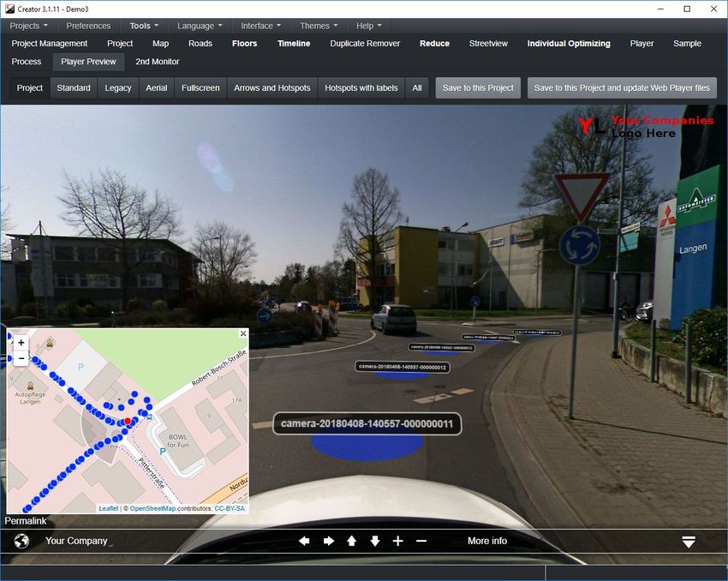The image size is (728, 581).
Task: Open Individual Optimizing tab
Action: (569, 43)
